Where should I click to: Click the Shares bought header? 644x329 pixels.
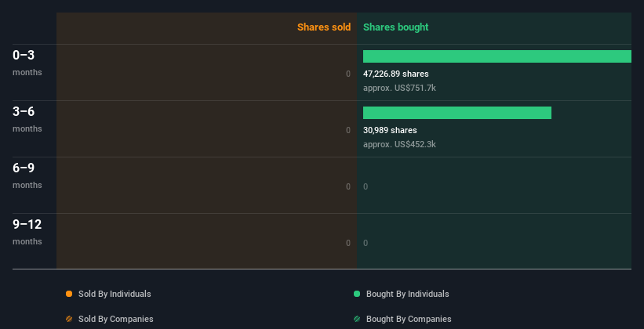pyautogui.click(x=395, y=27)
